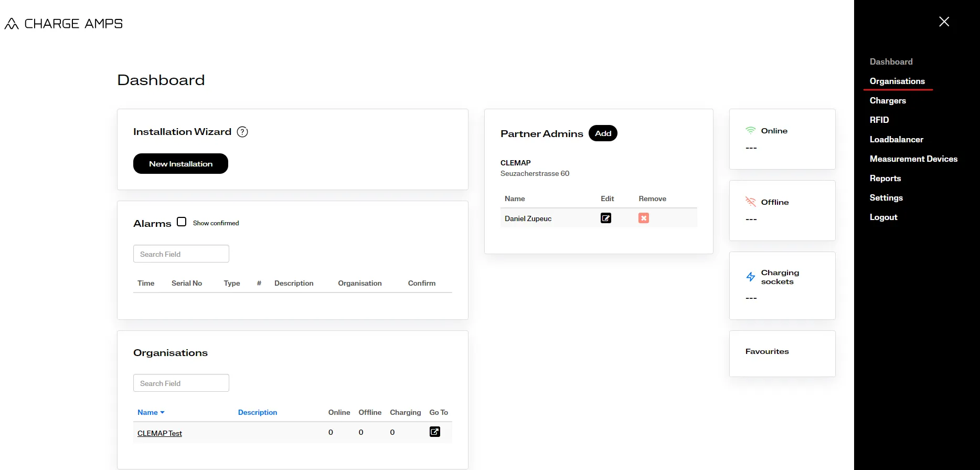Image resolution: width=980 pixels, height=470 pixels.
Task: Open the CLEMAP Test organisation link
Action: tap(159, 433)
